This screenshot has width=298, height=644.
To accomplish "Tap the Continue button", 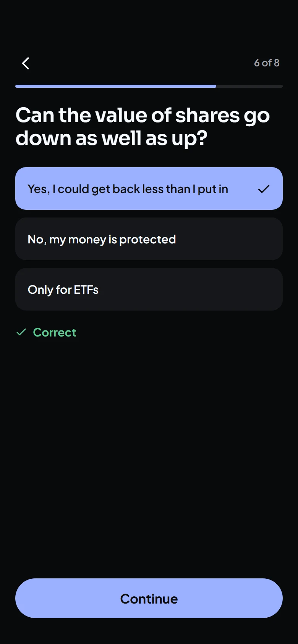I will pyautogui.click(x=149, y=598).
